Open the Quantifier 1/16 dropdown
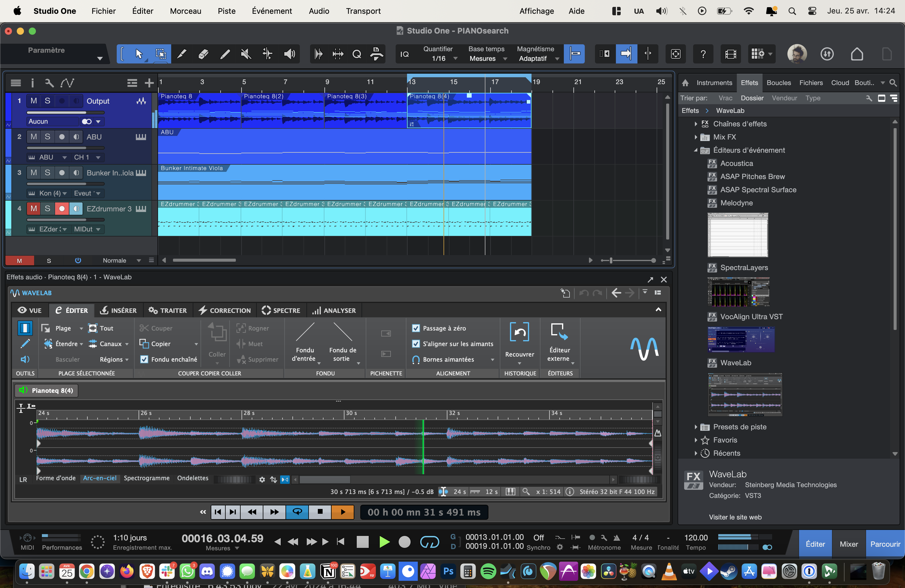This screenshot has height=588, width=905. (455, 59)
